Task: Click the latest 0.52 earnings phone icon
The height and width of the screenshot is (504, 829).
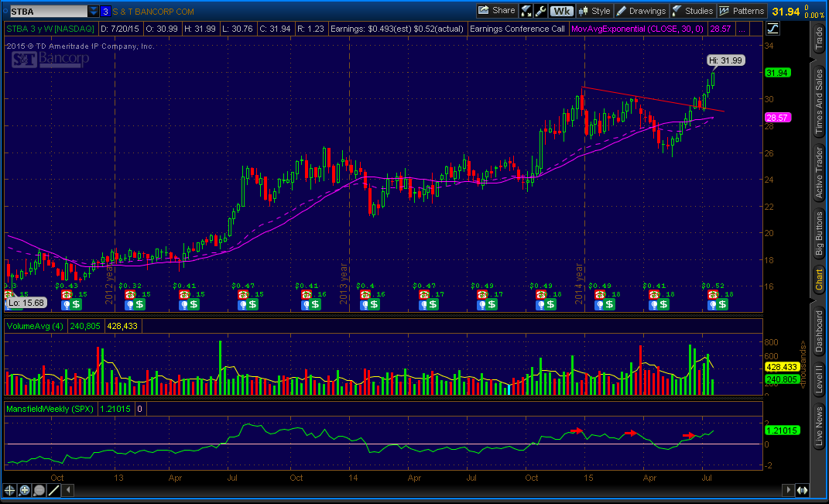Action: click(x=712, y=295)
